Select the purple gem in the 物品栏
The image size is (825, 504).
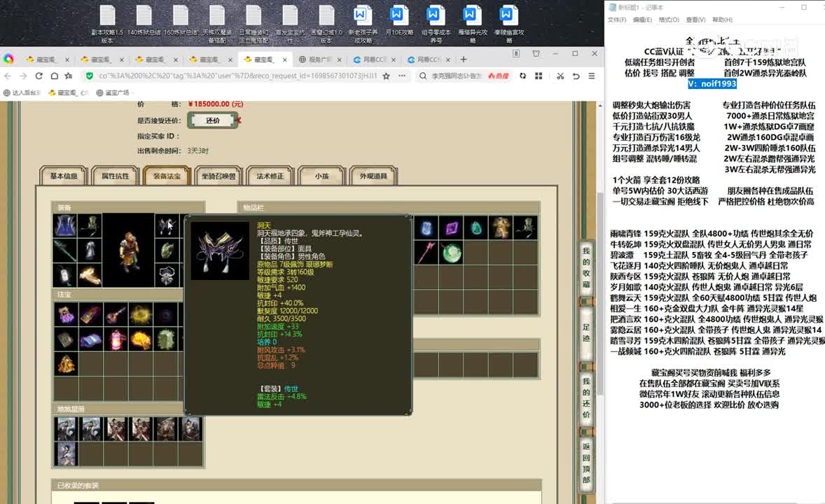(452, 227)
